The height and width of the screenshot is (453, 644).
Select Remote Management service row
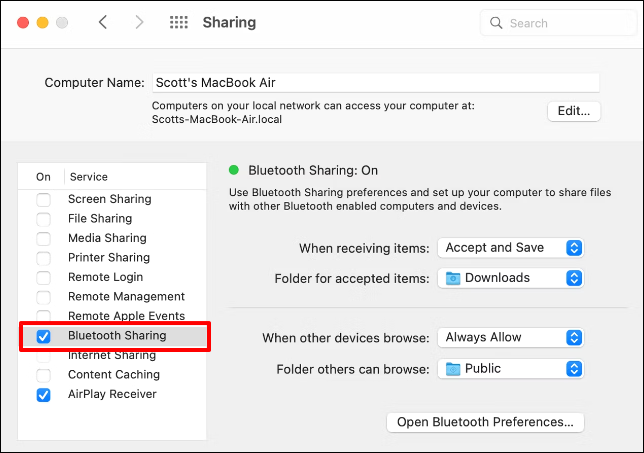click(112, 297)
